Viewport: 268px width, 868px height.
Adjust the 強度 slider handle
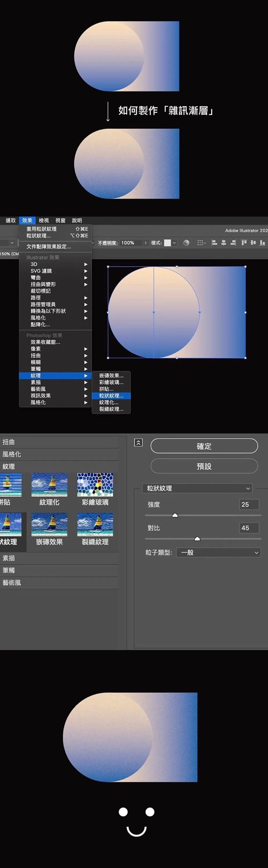175,515
